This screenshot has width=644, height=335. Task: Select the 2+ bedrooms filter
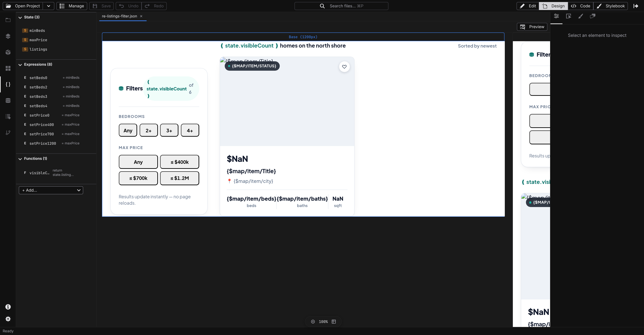(x=148, y=130)
